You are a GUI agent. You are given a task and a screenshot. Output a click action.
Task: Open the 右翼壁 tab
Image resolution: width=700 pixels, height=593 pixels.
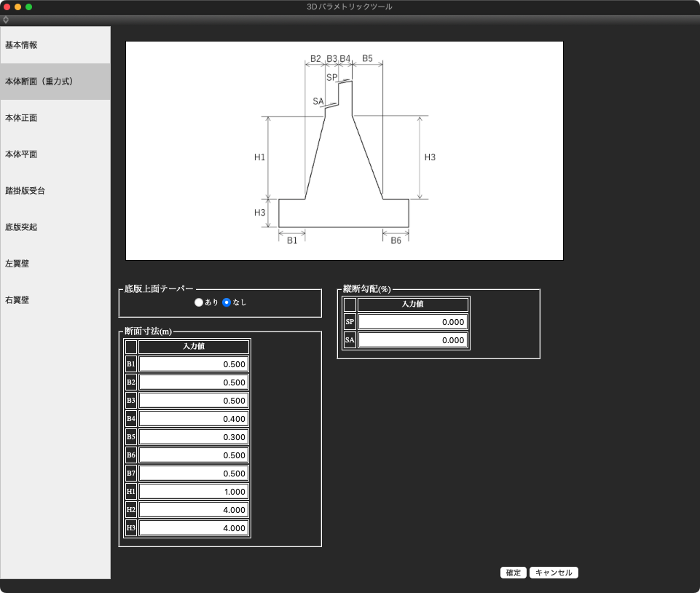click(55, 300)
